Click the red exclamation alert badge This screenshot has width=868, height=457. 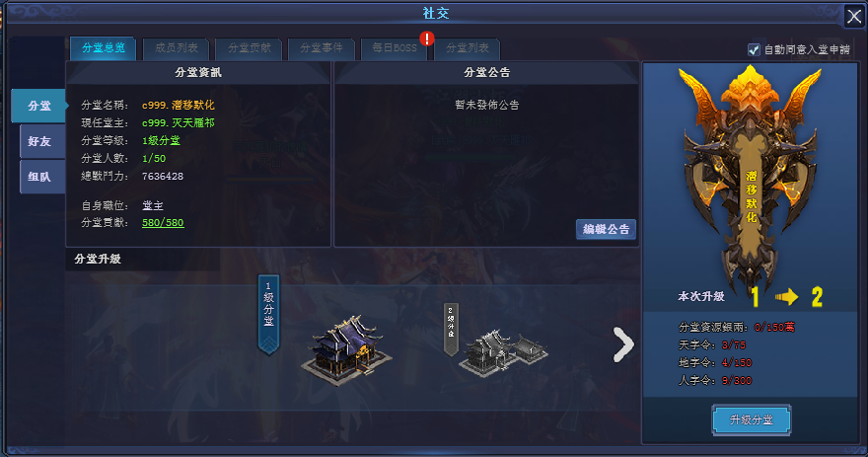pyautogui.click(x=427, y=38)
